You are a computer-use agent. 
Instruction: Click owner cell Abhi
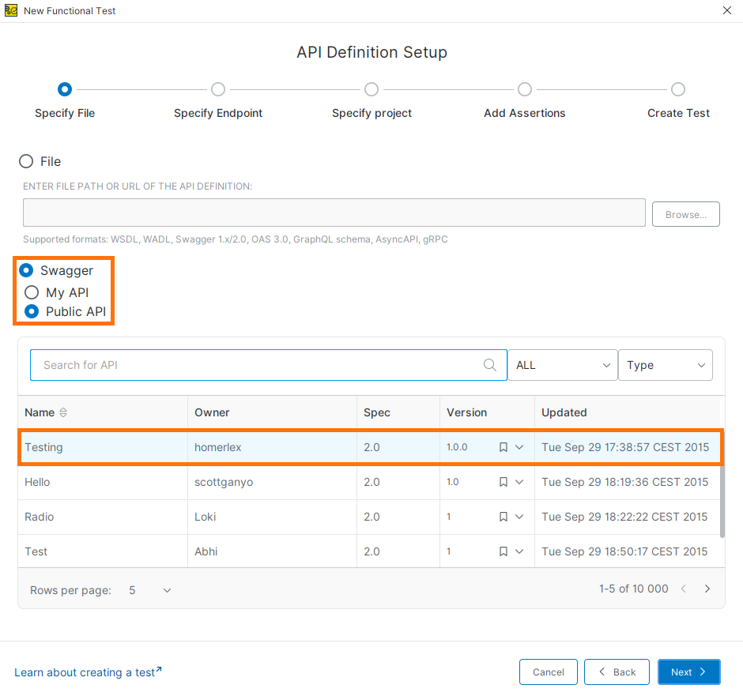(x=206, y=551)
